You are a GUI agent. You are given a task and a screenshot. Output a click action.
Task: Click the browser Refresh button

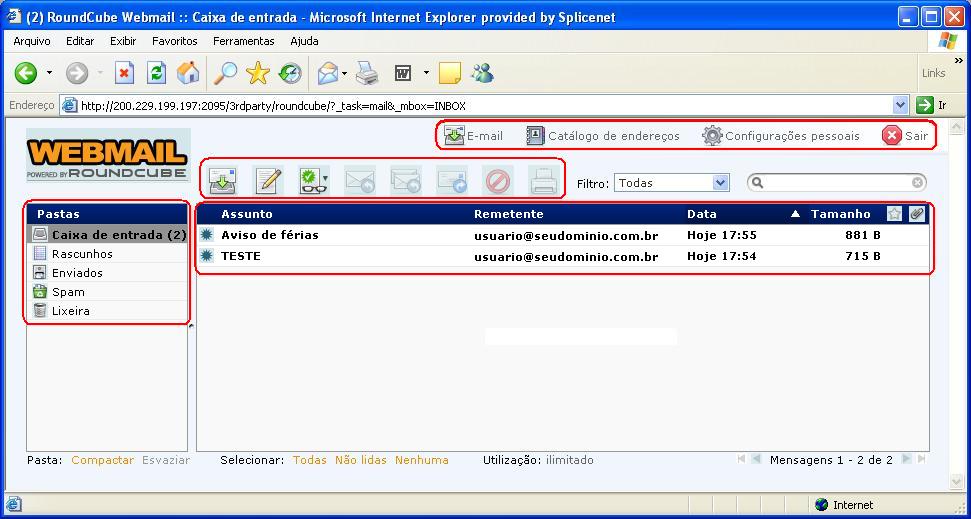(x=157, y=74)
